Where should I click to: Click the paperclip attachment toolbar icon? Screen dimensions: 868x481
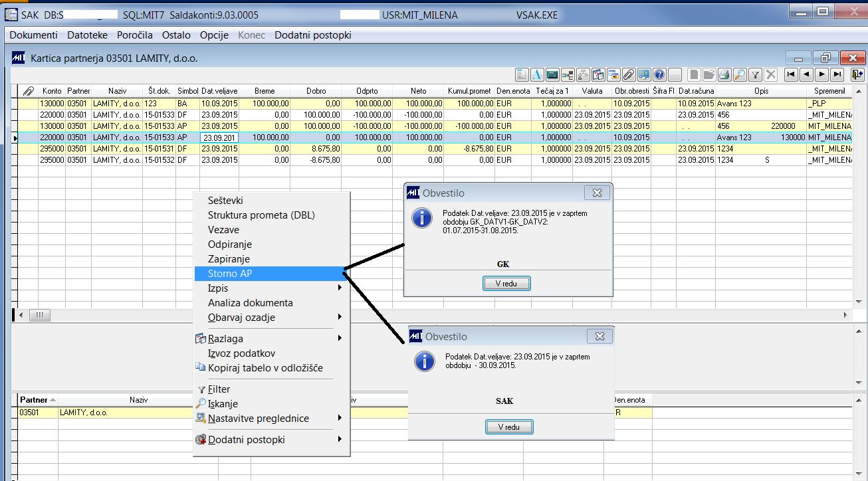point(628,74)
